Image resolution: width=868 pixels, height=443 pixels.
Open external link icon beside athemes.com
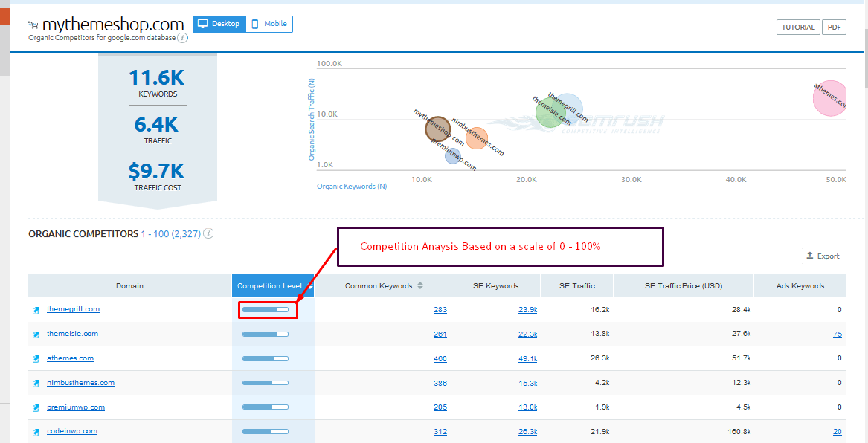(36, 359)
